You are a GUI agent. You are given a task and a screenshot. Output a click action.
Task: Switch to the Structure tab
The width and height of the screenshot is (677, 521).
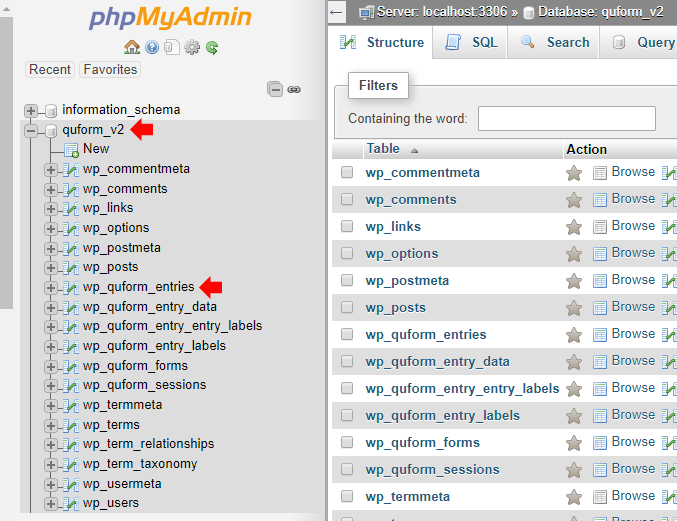[x=381, y=42]
